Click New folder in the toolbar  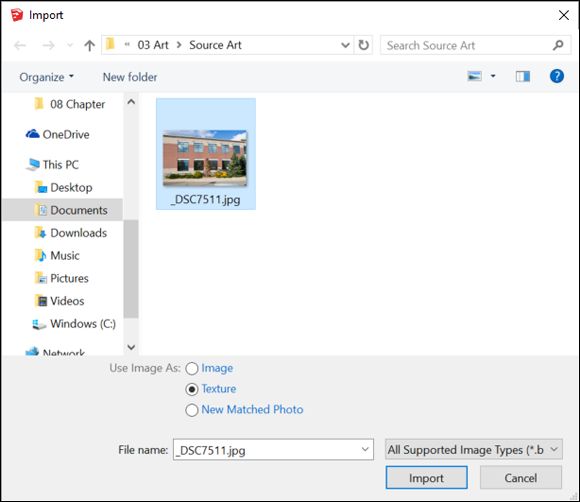[x=130, y=77]
